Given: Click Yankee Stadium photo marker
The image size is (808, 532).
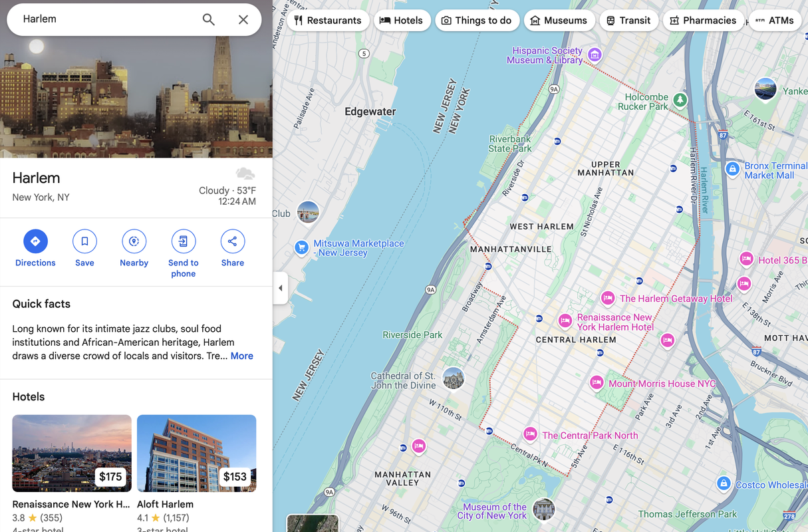Looking at the screenshot, I should (x=765, y=88).
